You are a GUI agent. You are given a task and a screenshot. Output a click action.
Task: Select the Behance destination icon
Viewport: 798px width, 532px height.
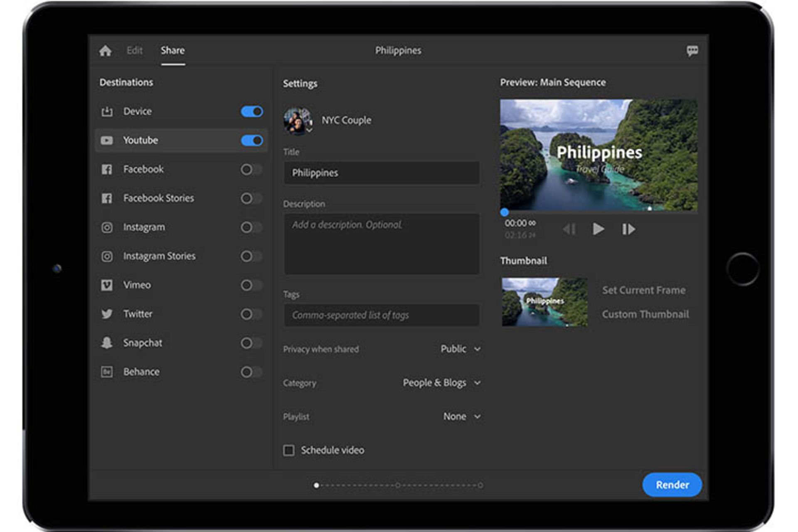[106, 372]
